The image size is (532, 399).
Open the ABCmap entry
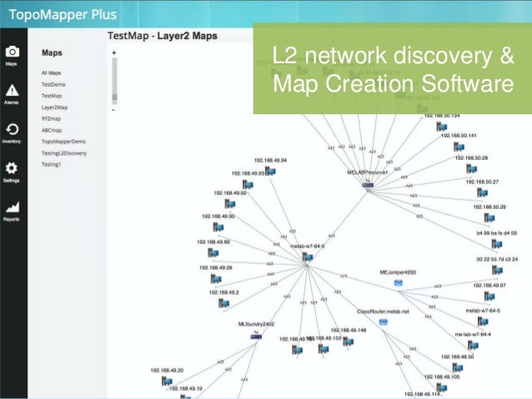click(52, 130)
